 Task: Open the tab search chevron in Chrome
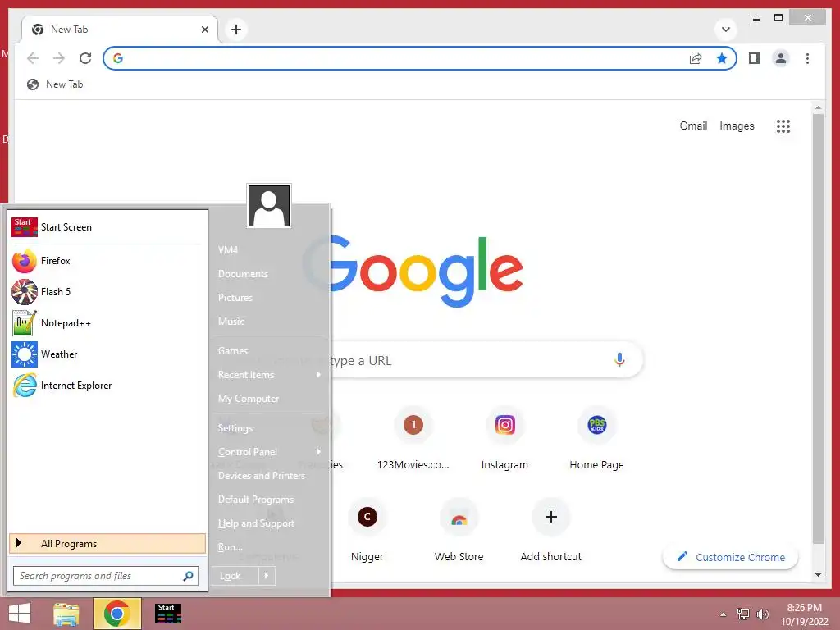[x=726, y=30]
